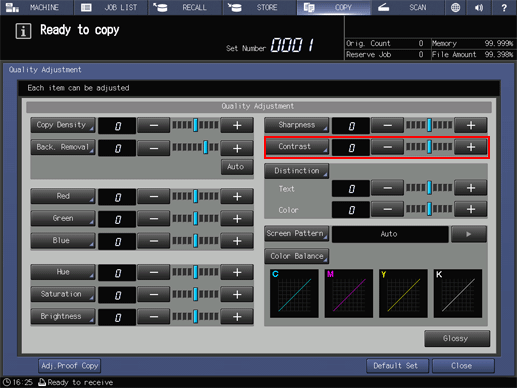Image resolution: width=517 pixels, height=388 pixels.
Task: Expand the Distinction settings button
Action: (297, 171)
